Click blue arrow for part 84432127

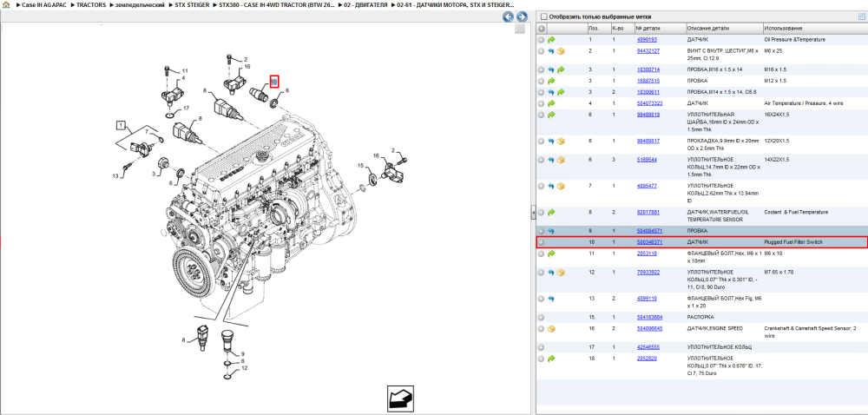pos(551,51)
